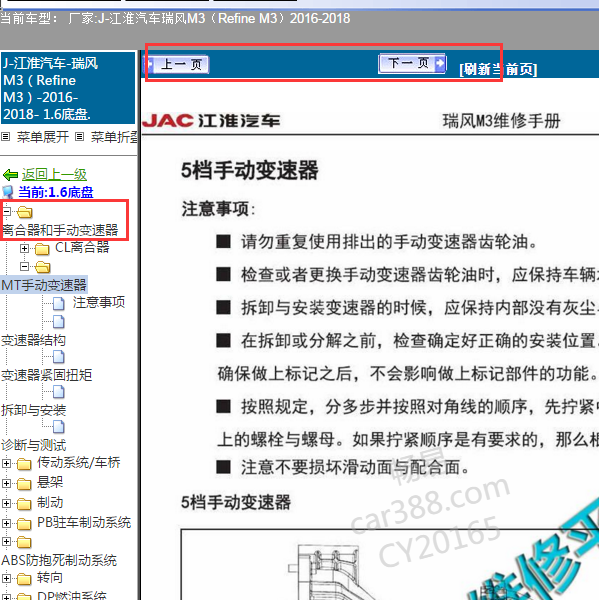This screenshot has width=599, height=600.
Task: Click the transmission diagram image
Action: click(x=390, y=564)
